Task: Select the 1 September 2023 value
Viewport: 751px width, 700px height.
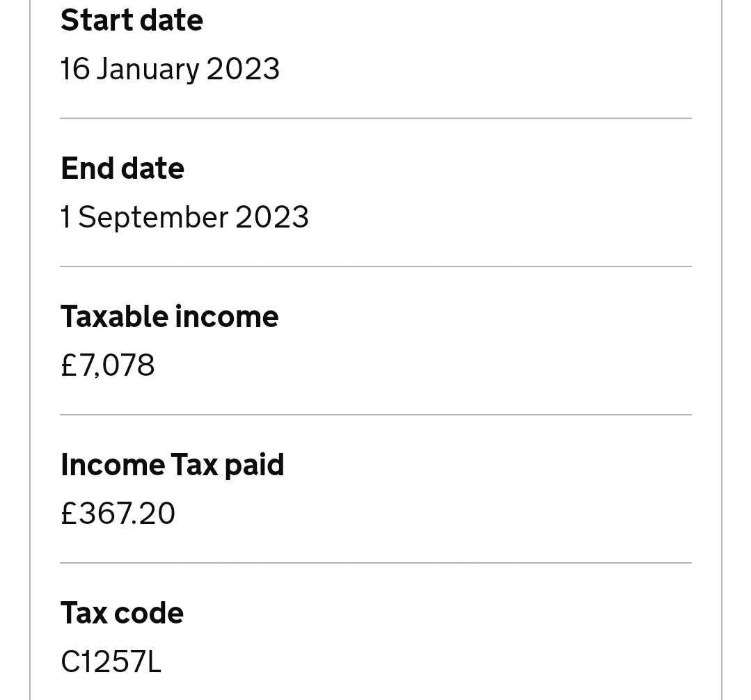Action: (184, 218)
